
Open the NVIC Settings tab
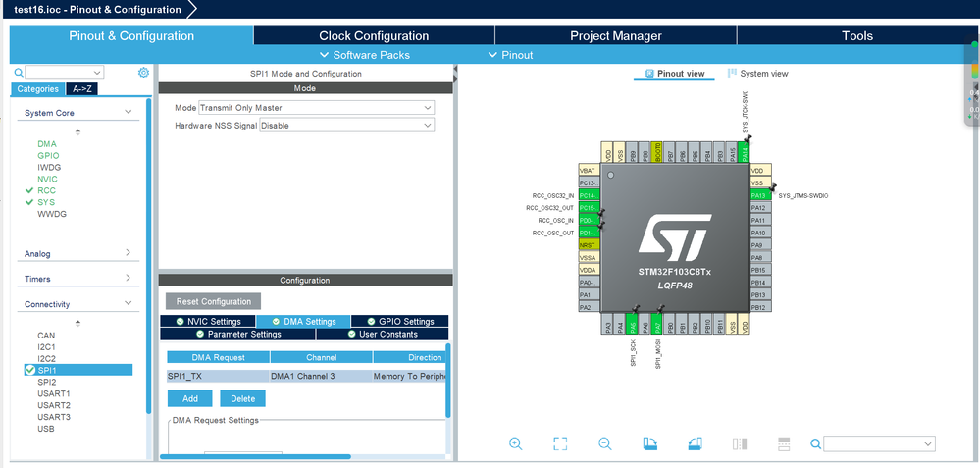tap(208, 321)
